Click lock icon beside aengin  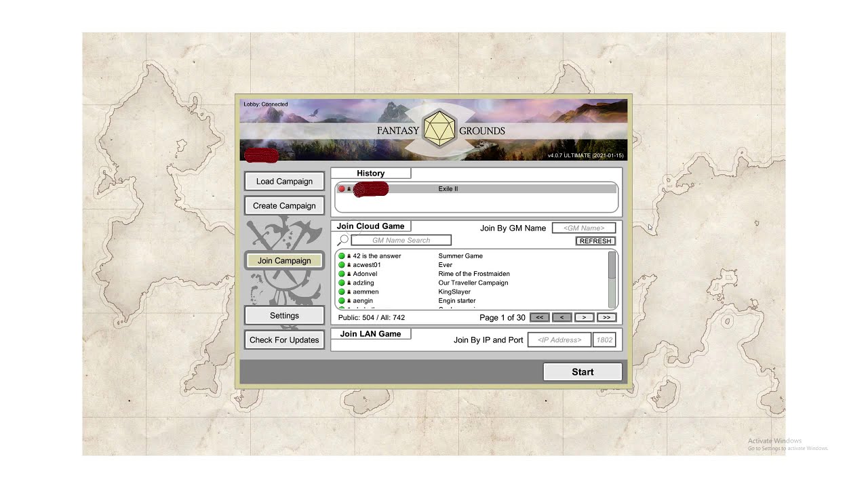point(349,300)
